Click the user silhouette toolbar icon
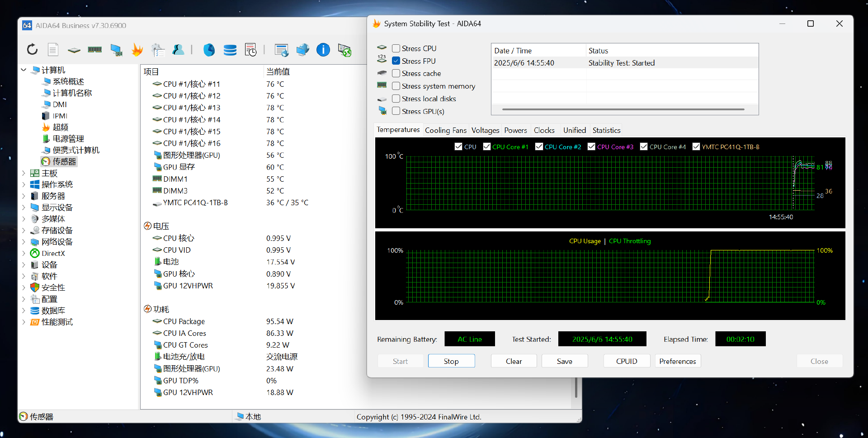 click(x=179, y=50)
